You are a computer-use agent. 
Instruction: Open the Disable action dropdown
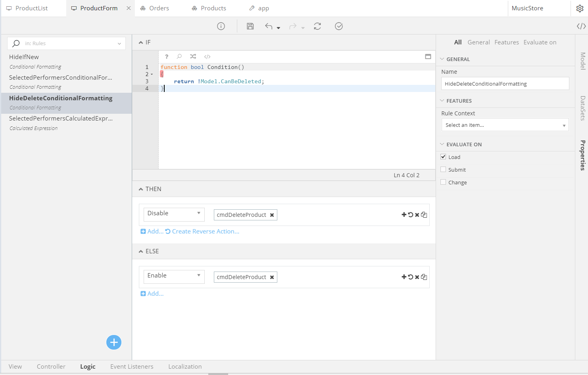point(174,214)
